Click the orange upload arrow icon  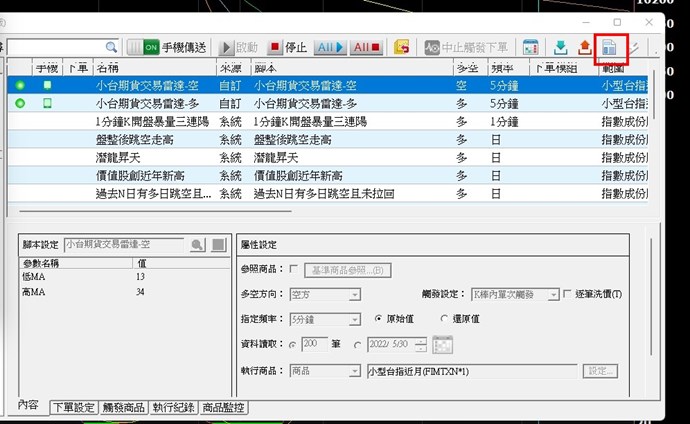[584, 47]
